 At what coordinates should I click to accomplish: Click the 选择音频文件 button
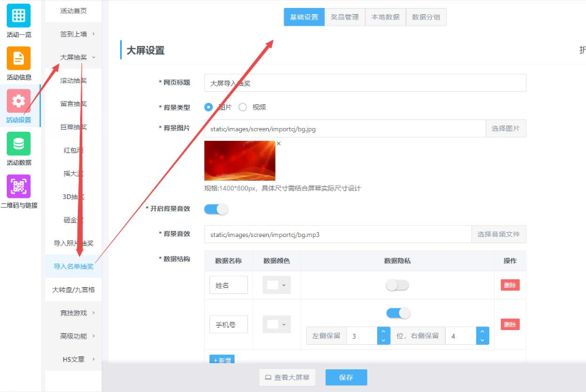pos(498,235)
